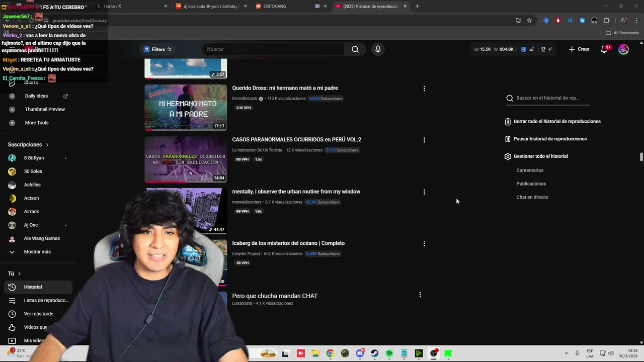Click the trash icon to clear watch history
This screenshot has height=362, width=644.
pyautogui.click(x=508, y=122)
